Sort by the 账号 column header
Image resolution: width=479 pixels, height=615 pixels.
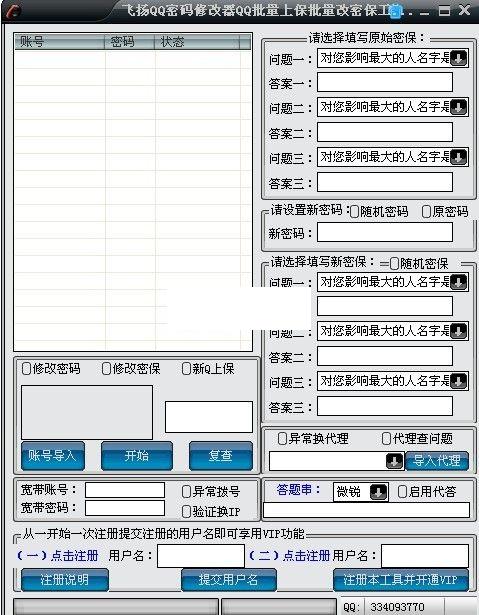point(60,42)
